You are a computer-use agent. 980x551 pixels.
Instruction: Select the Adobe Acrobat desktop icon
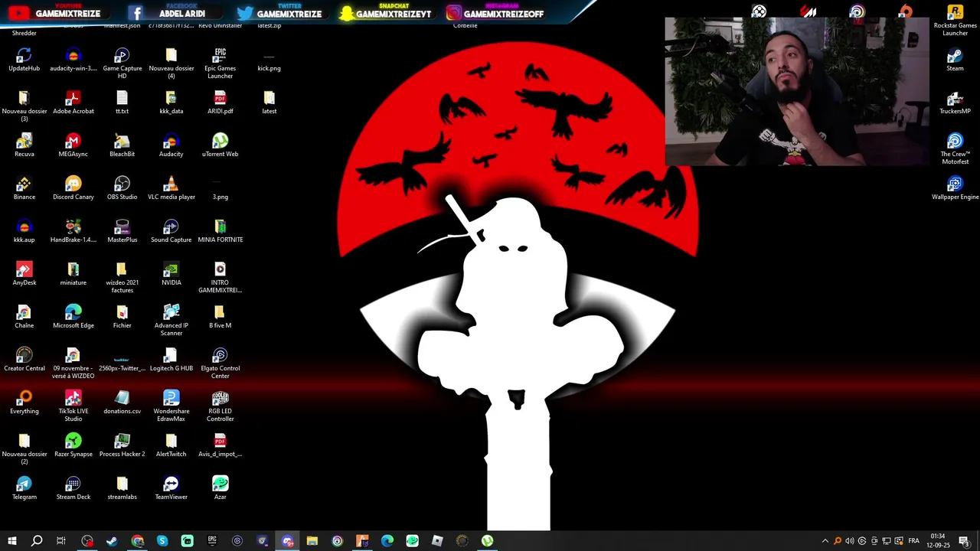(x=73, y=103)
